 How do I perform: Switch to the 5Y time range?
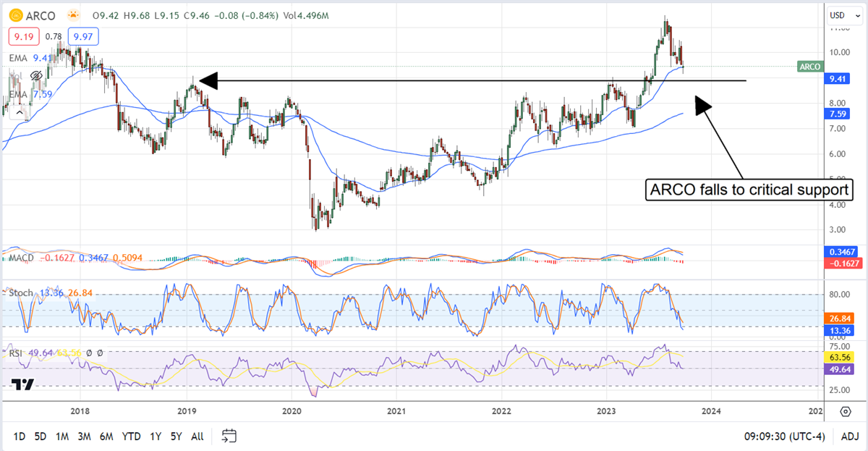click(x=176, y=437)
